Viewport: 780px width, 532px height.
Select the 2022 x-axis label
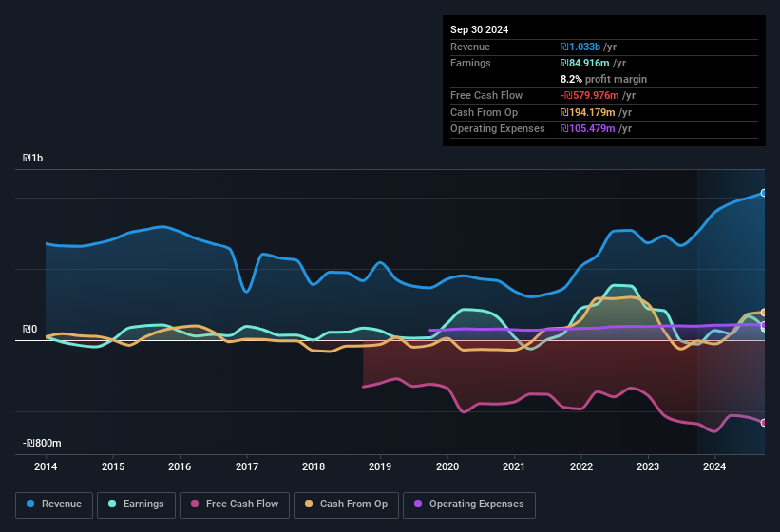point(581,466)
